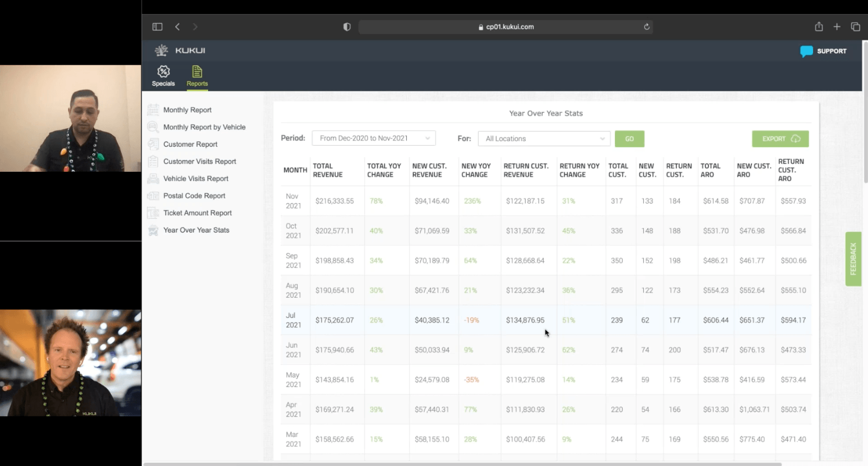The height and width of the screenshot is (466, 868).
Task: Click the cp01.kukui.com address field
Action: tap(505, 27)
